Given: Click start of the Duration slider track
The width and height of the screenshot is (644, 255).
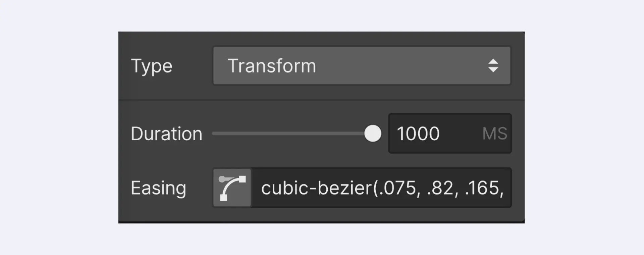Looking at the screenshot, I should [214, 134].
